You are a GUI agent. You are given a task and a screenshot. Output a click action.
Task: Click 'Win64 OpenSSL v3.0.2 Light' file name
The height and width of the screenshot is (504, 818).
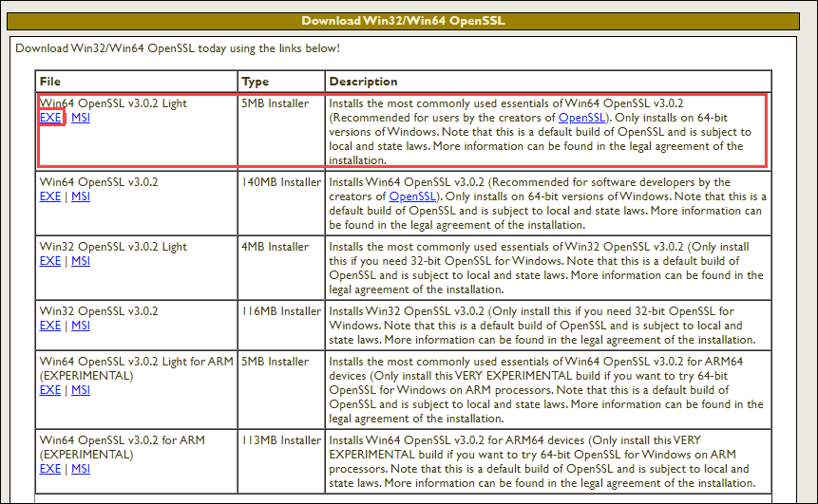(x=113, y=103)
